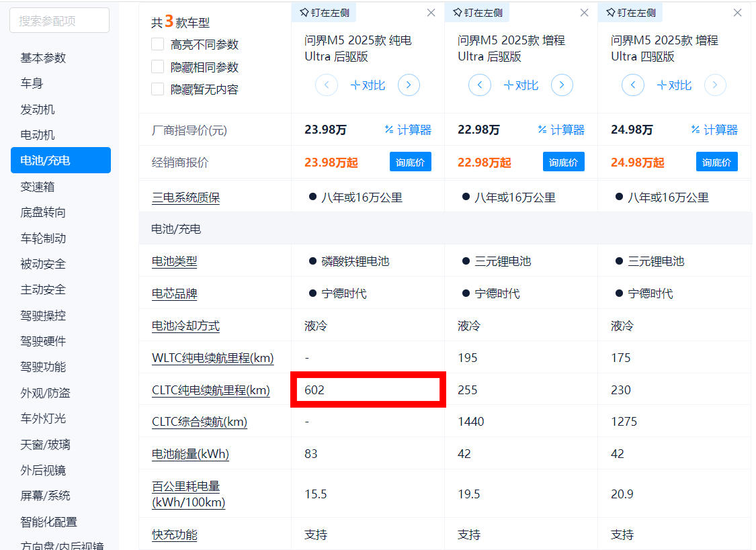Jump to 屏幕/系统 section

point(45,496)
